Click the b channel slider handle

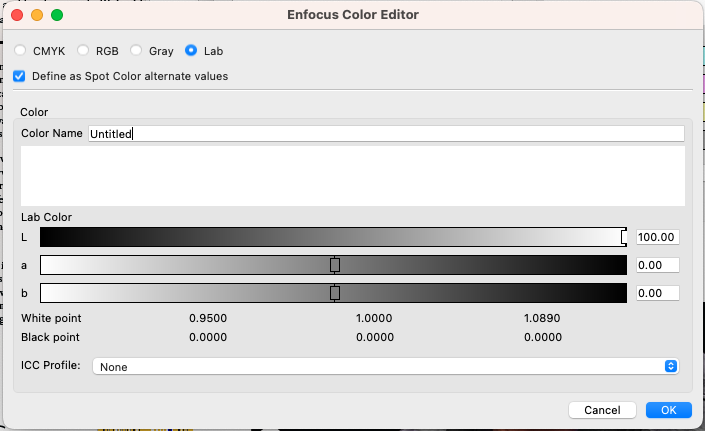pyautogui.click(x=335, y=293)
